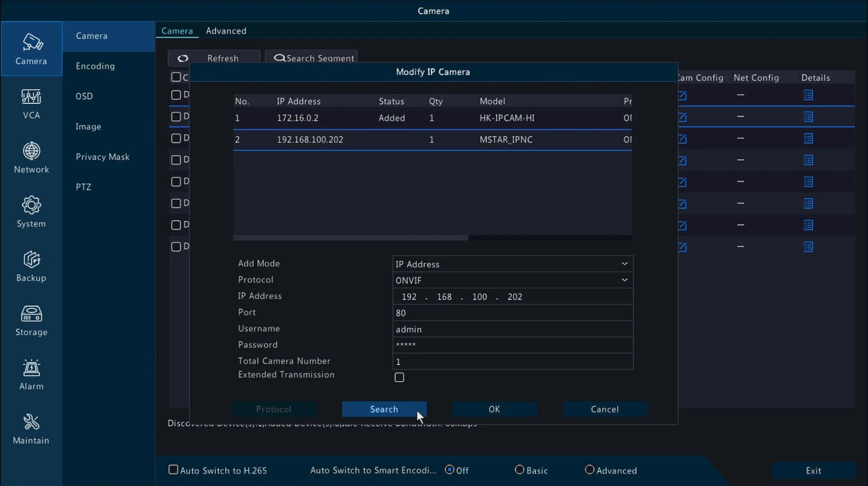Open the Alarm configuration panel
This screenshot has height=486, width=868.
31,374
